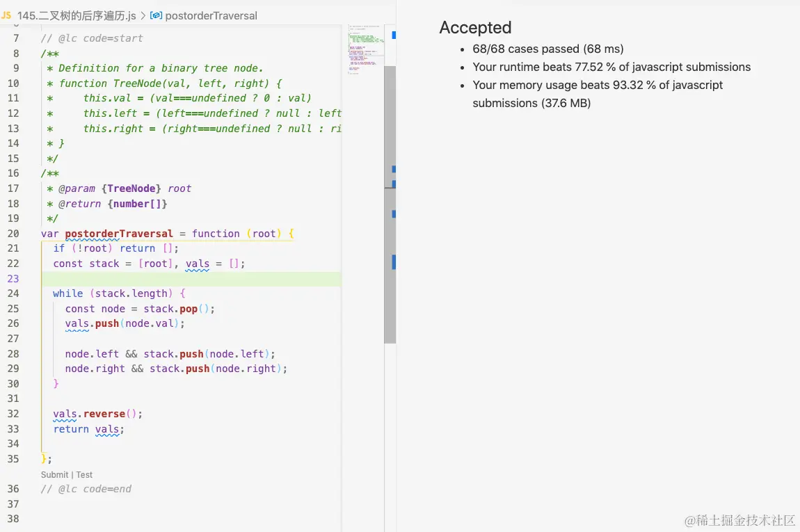Click the JS file icon in breadcrumb

(6, 15)
